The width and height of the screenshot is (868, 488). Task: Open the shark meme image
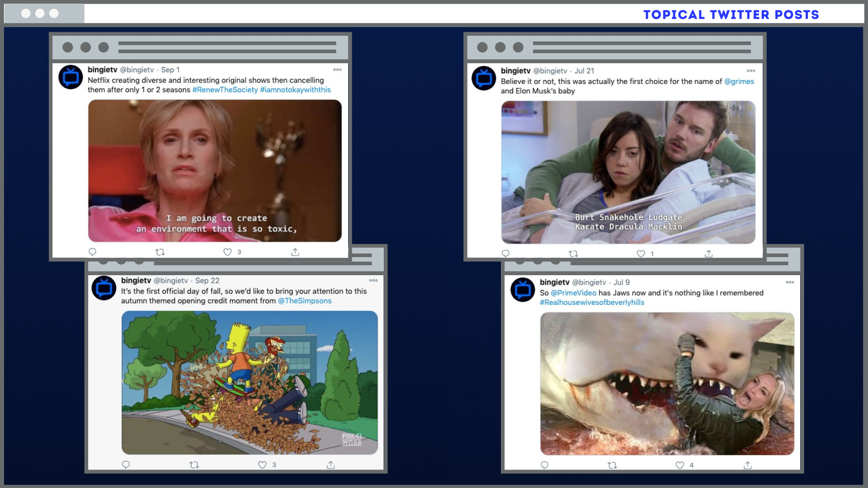[667, 383]
